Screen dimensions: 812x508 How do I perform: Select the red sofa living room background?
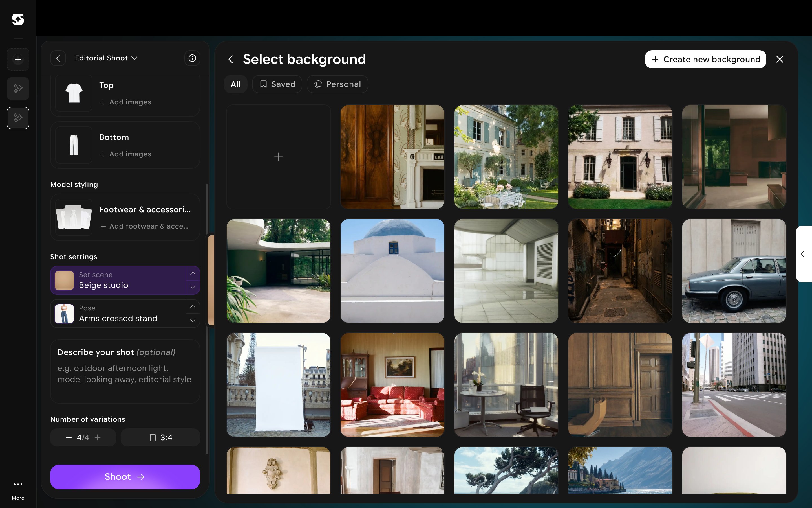coord(392,385)
